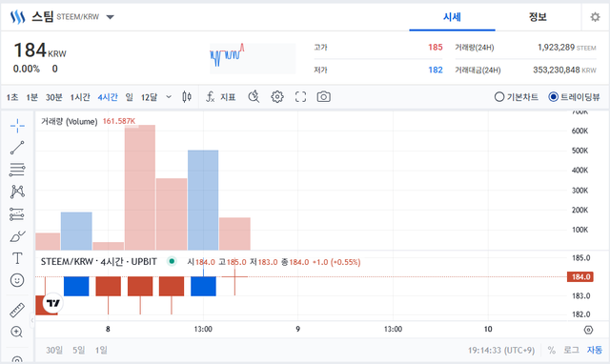
Task: Open page settings gear at top right
Action: pos(595,17)
